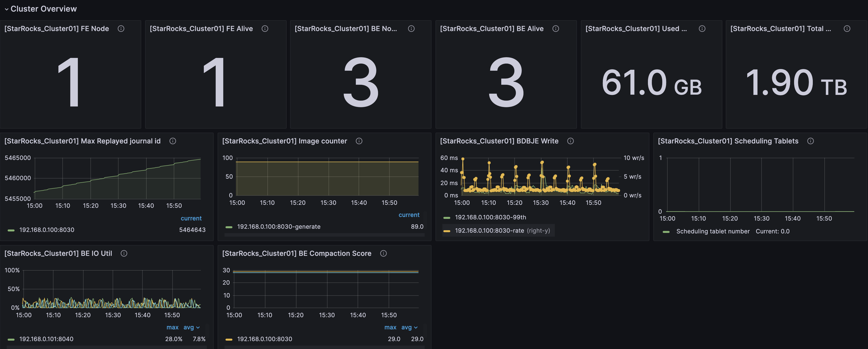Sort BE IO Util legend by max
868x349 pixels.
coord(173,328)
